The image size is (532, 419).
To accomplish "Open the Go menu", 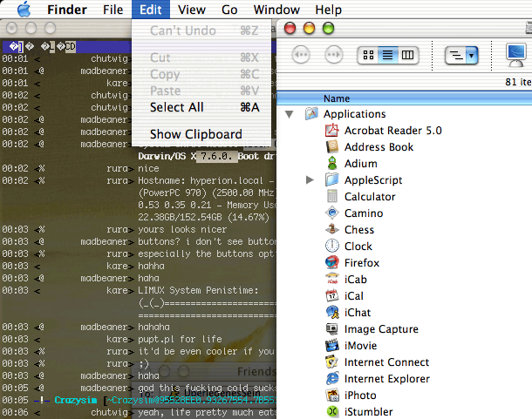I will point(229,10).
